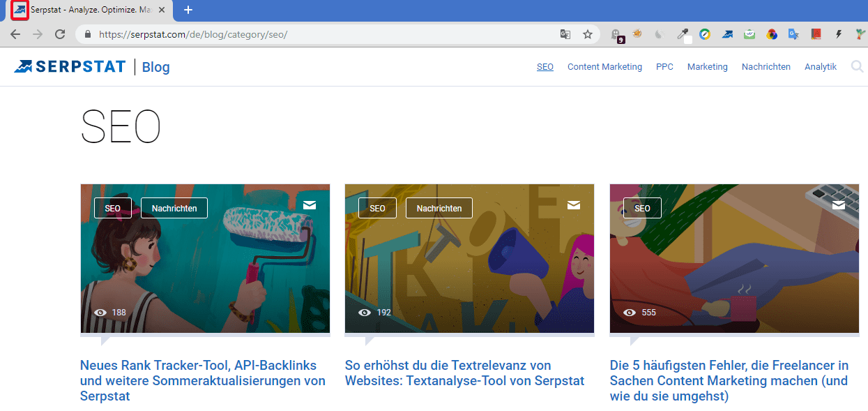The image size is (868, 411).
Task: Click the Serpstat logo in header
Action: [x=70, y=67]
